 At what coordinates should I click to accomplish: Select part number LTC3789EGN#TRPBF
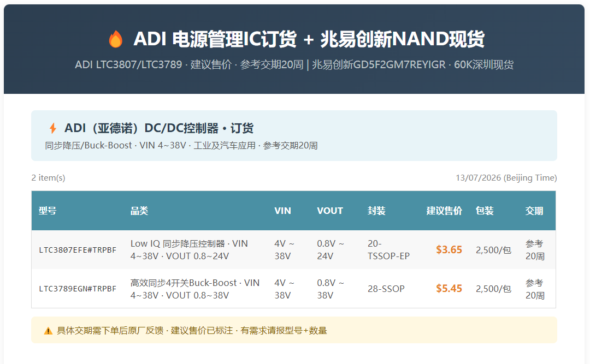[x=78, y=289]
